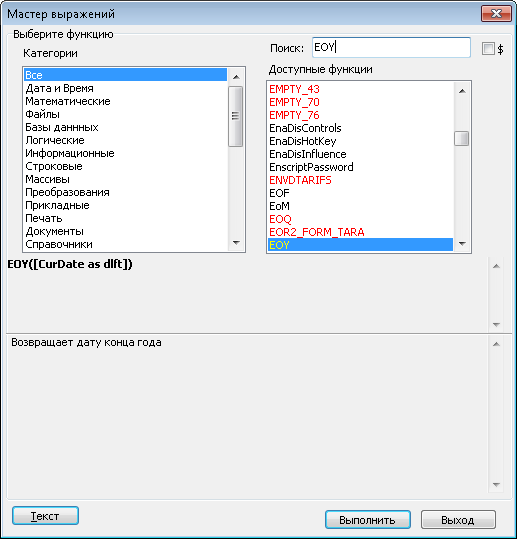Select the EMPTY_43 function entry
The image size is (517, 539).
(360, 89)
